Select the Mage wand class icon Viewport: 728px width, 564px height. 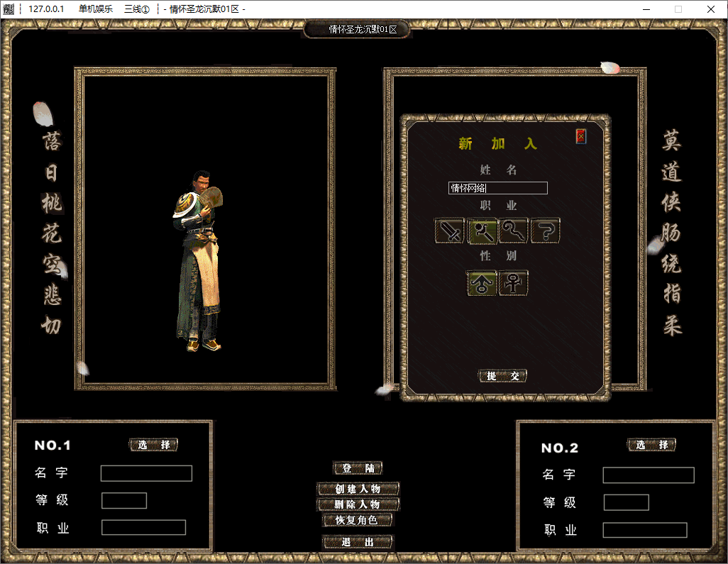tap(482, 231)
